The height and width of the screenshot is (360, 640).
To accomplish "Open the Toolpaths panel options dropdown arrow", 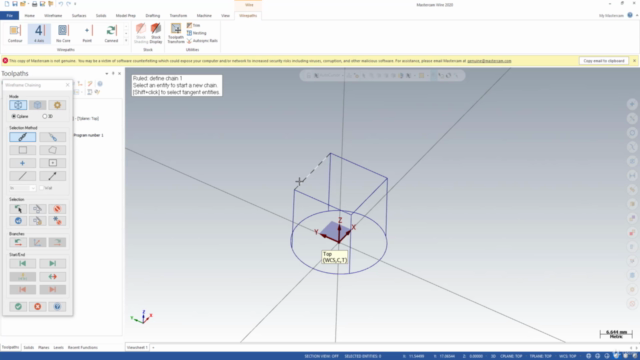I will coord(107,73).
